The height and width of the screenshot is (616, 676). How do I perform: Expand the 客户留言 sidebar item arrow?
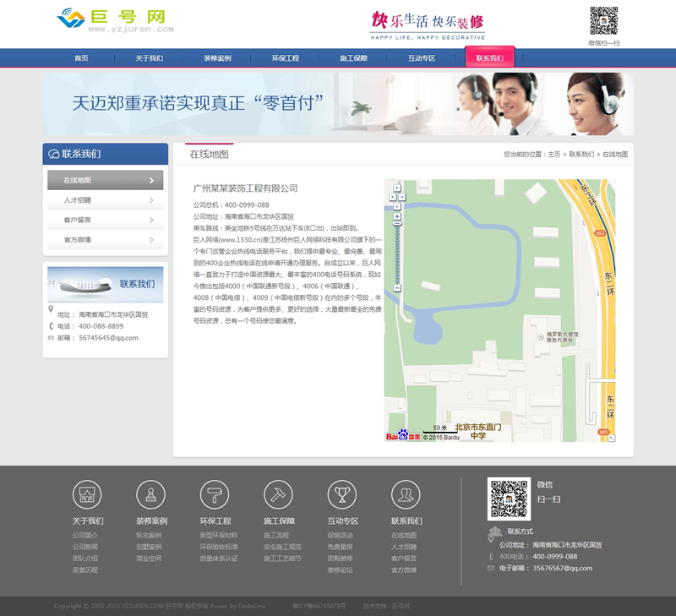[x=151, y=220]
